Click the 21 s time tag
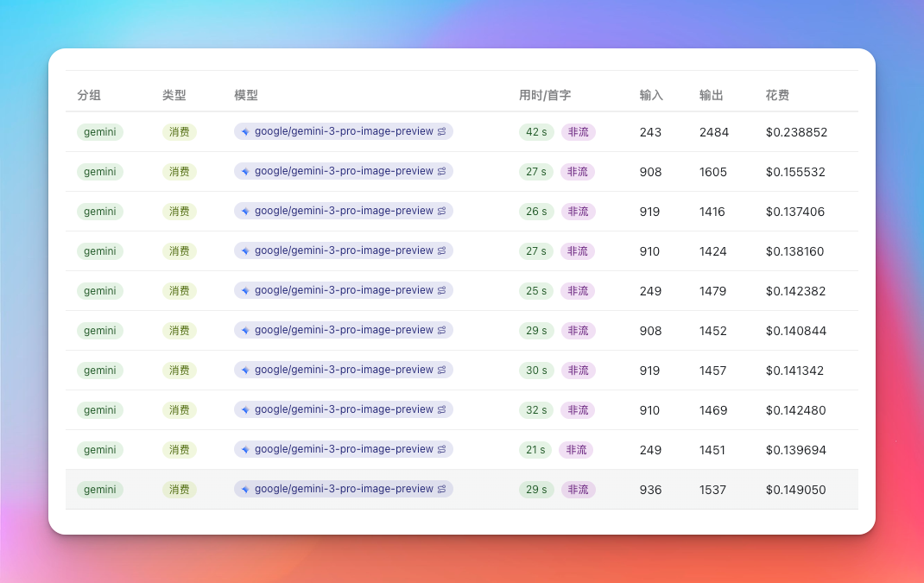The height and width of the screenshot is (583, 924). coord(535,450)
